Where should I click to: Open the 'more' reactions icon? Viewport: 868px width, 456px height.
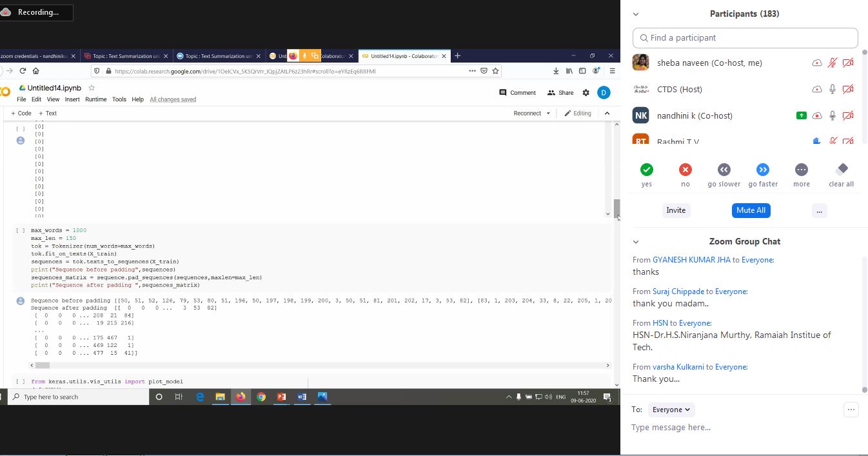pos(802,170)
